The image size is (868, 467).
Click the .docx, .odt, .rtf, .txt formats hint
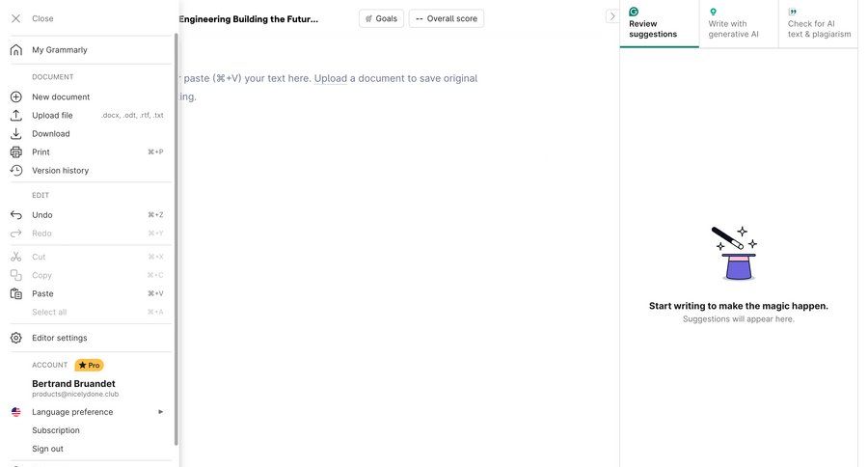click(132, 115)
